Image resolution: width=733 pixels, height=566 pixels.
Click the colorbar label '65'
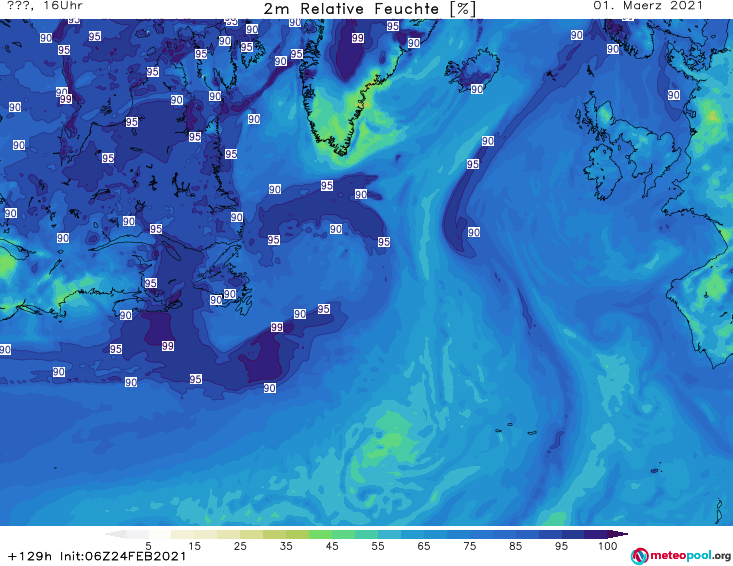[424, 546]
